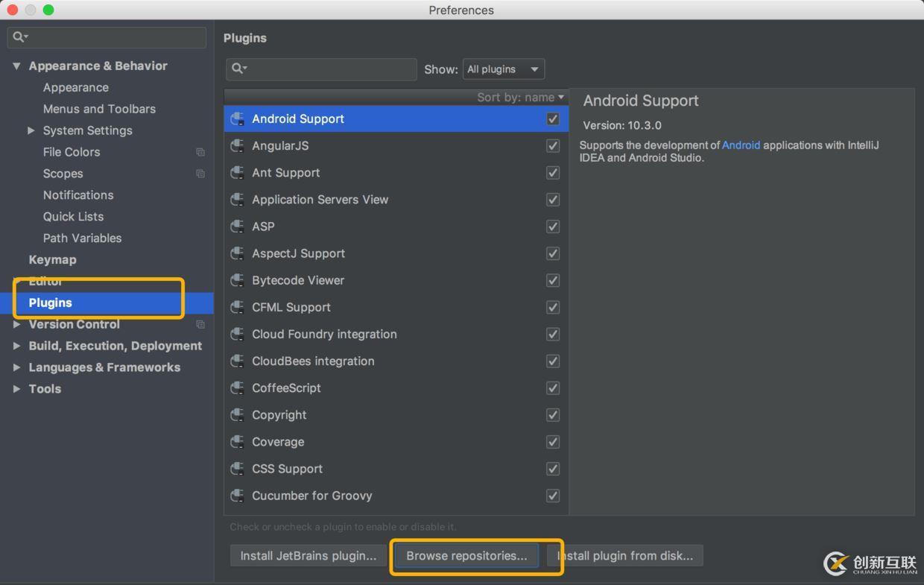Viewport: 924px width, 585px height.
Task: Click the Coverage plugin icon
Action: point(238,441)
